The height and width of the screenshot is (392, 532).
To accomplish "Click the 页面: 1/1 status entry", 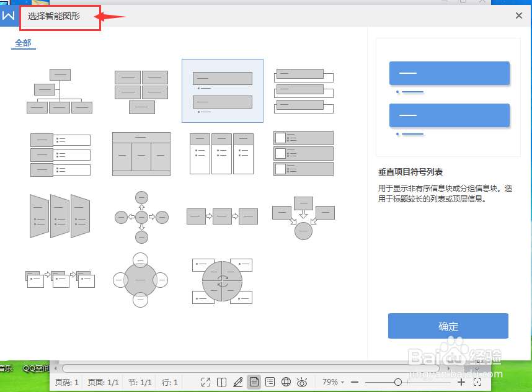I will point(104,383).
